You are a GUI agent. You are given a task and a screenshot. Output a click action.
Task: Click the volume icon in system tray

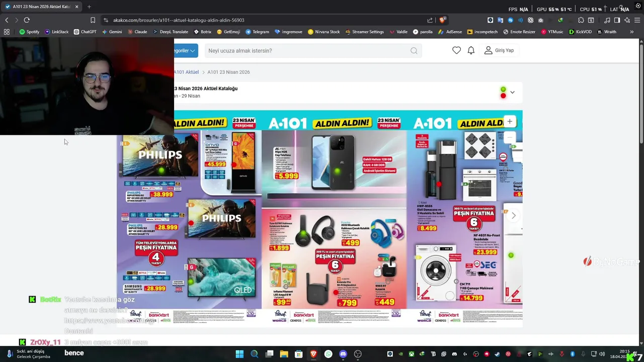coord(602,354)
